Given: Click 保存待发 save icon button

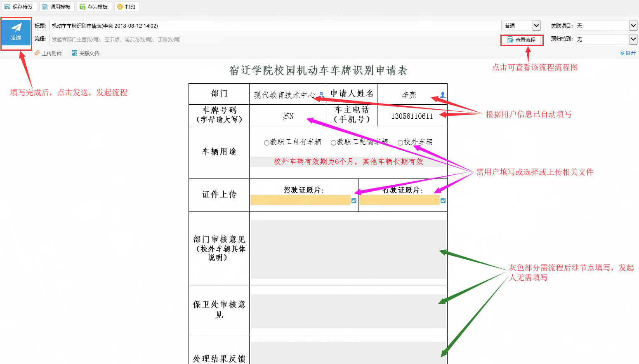Looking at the screenshot, I should click(19, 7).
